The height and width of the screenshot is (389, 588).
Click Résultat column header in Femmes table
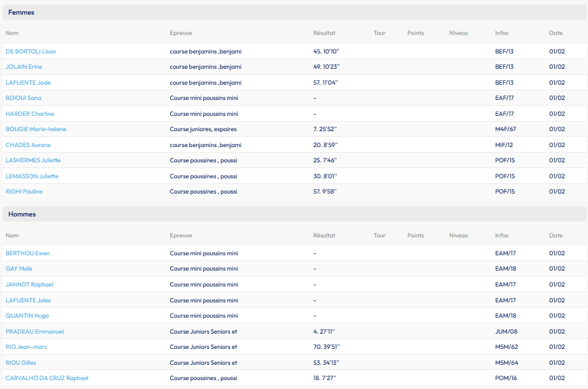[324, 33]
